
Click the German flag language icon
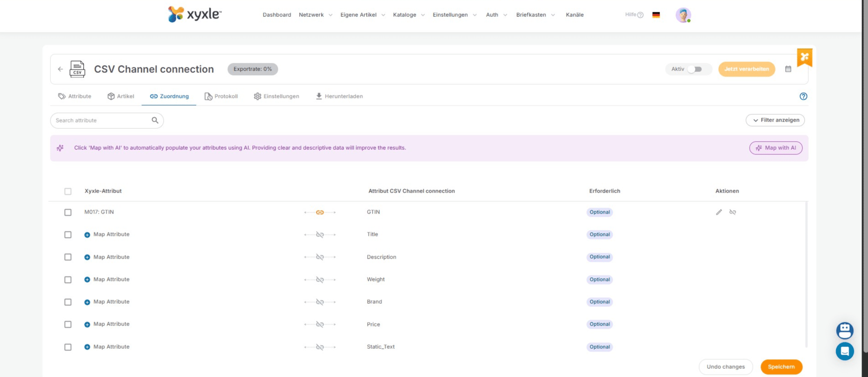coord(656,15)
